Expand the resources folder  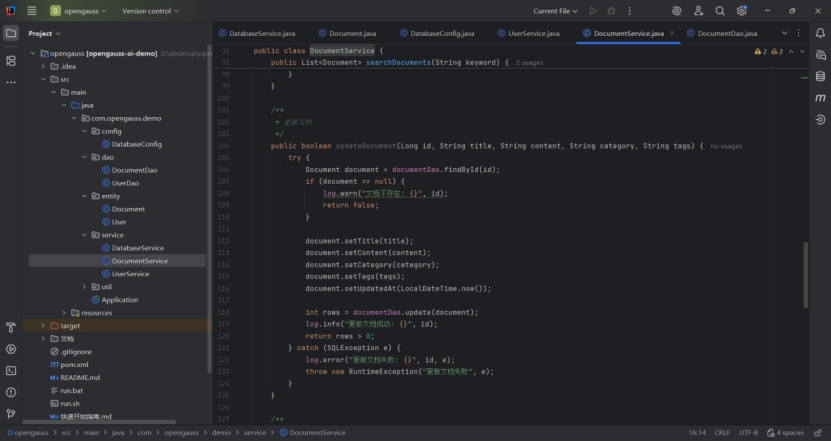click(64, 313)
